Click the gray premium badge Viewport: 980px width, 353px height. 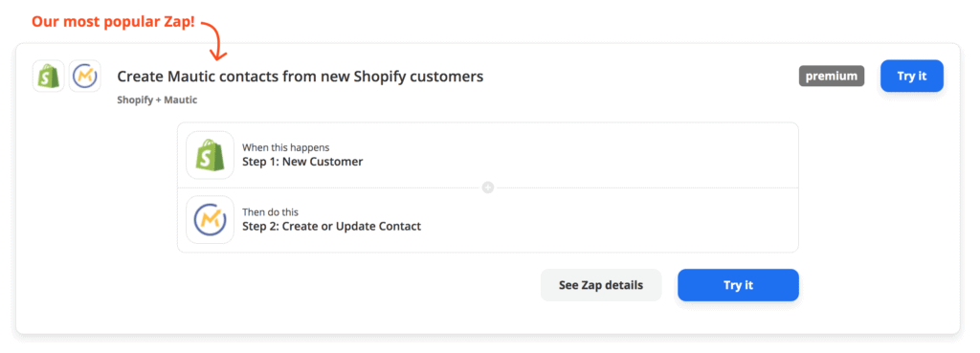click(832, 77)
